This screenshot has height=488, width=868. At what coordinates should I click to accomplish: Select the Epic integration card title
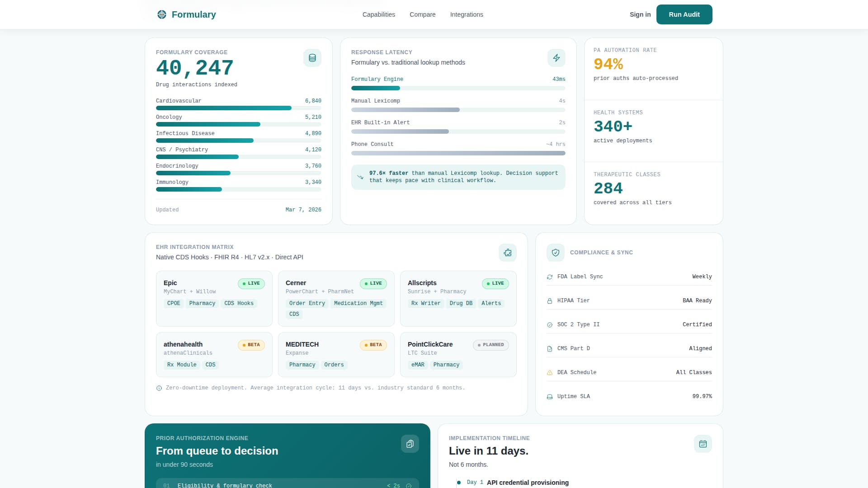[x=170, y=283]
